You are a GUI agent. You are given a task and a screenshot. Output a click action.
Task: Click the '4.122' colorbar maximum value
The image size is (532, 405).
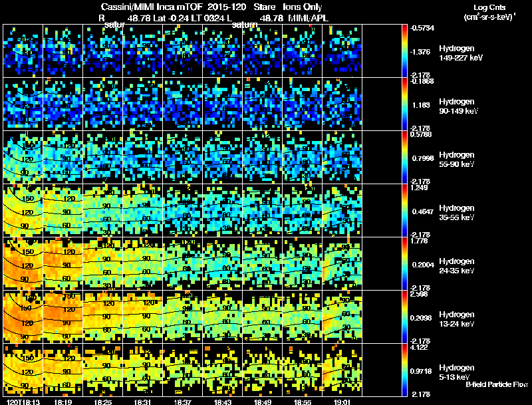pyautogui.click(x=419, y=347)
